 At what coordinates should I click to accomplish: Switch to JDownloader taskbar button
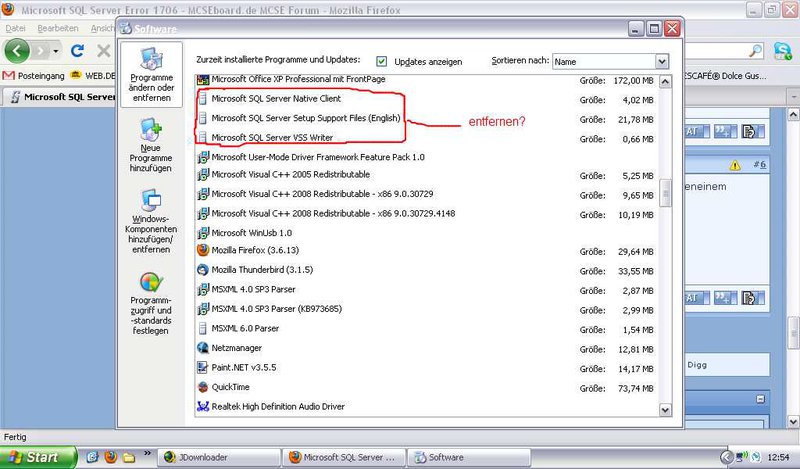[x=219, y=457]
